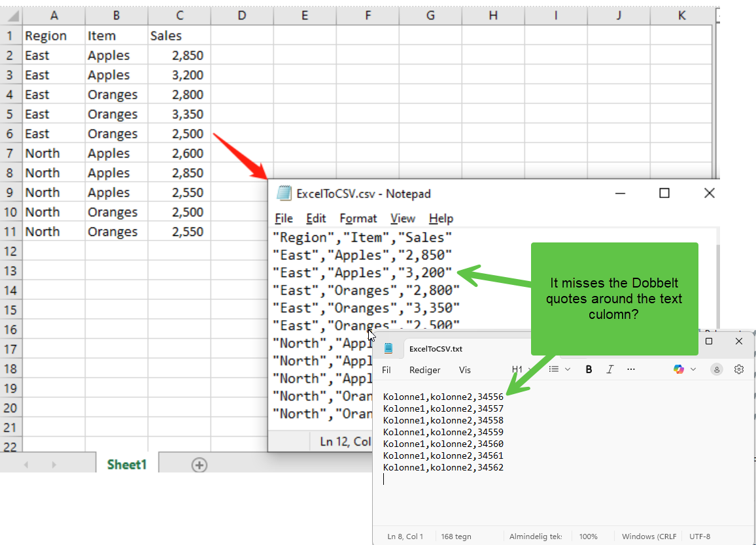Click the next sheet navigation arrow
Image resolution: width=756 pixels, height=545 pixels.
tap(54, 465)
